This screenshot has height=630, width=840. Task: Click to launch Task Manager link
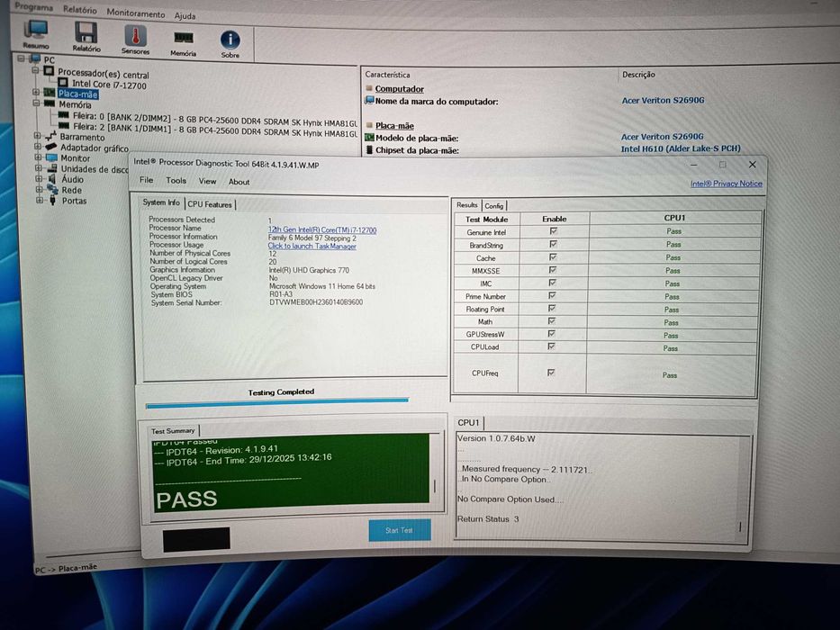(312, 246)
